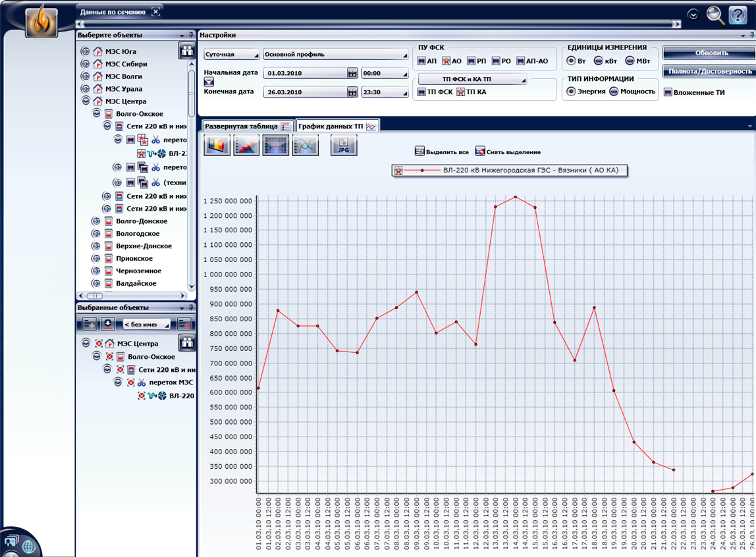Viewport: 756px width, 557px height.
Task: Open the magnifier search icon at top right
Action: pyautogui.click(x=715, y=14)
